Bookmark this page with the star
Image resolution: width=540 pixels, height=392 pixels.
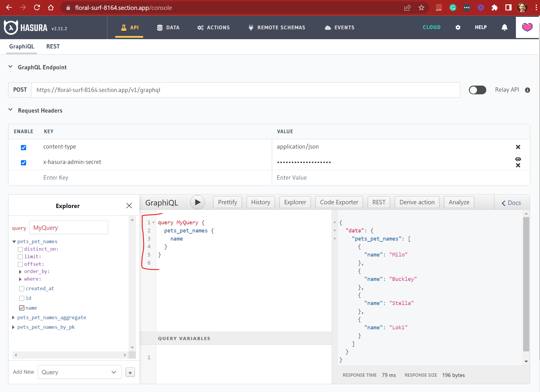[x=421, y=8]
